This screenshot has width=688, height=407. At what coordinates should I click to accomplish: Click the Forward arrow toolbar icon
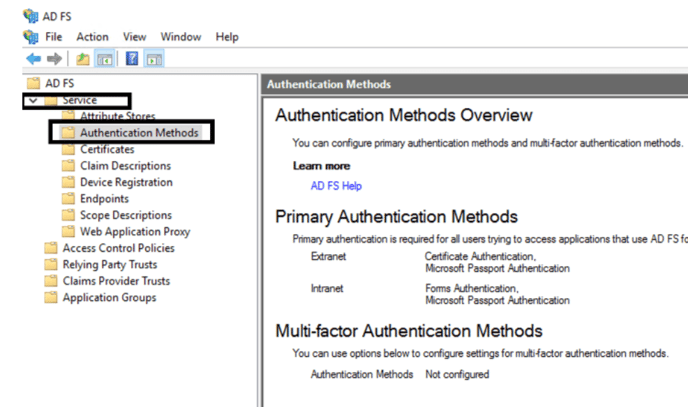pyautogui.click(x=54, y=59)
